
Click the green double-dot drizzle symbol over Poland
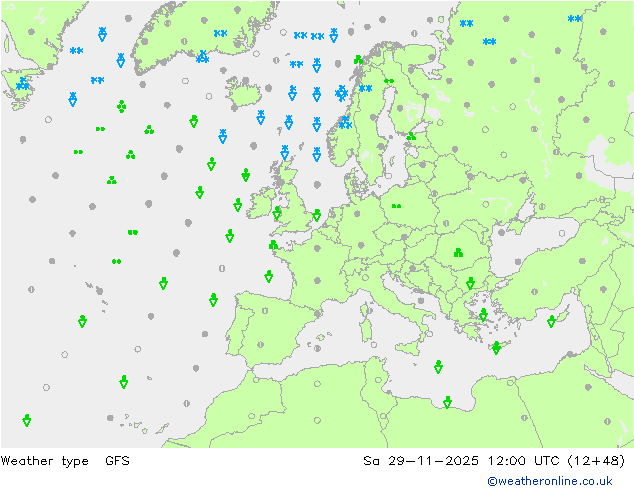point(397,206)
